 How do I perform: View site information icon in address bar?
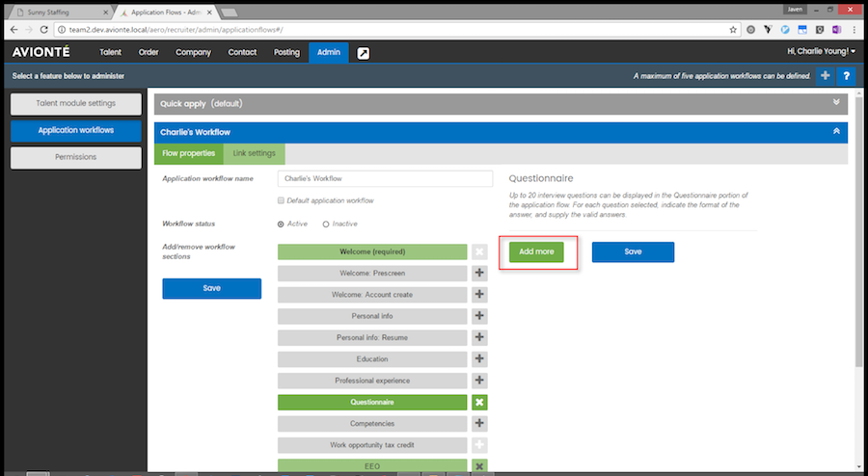coord(62,30)
